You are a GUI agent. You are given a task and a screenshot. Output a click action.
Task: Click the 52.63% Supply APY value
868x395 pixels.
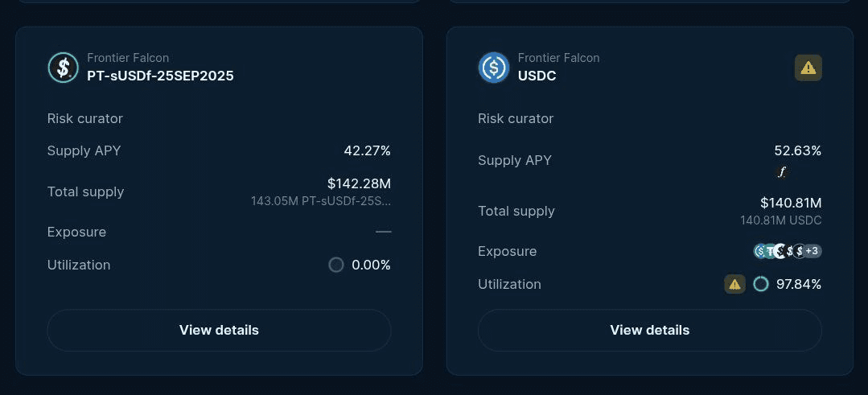[798, 150]
